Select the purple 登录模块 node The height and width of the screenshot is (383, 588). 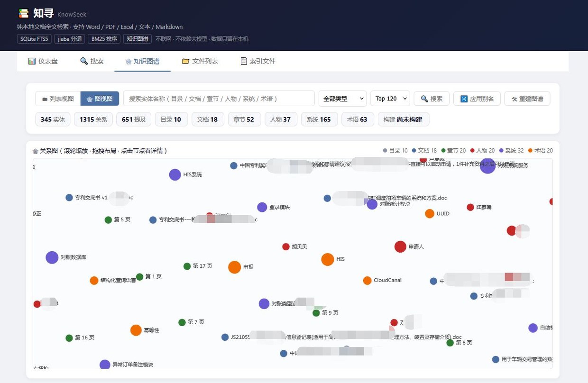tap(262, 207)
